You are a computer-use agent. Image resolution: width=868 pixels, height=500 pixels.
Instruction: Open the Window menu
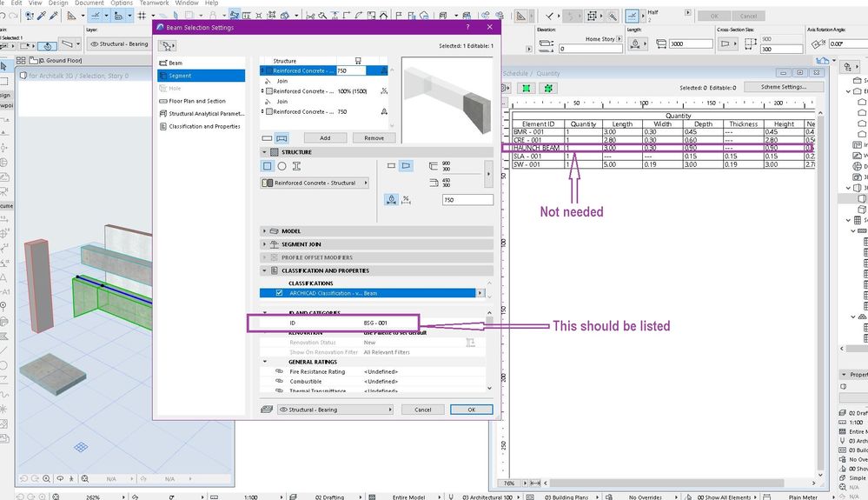[187, 3]
